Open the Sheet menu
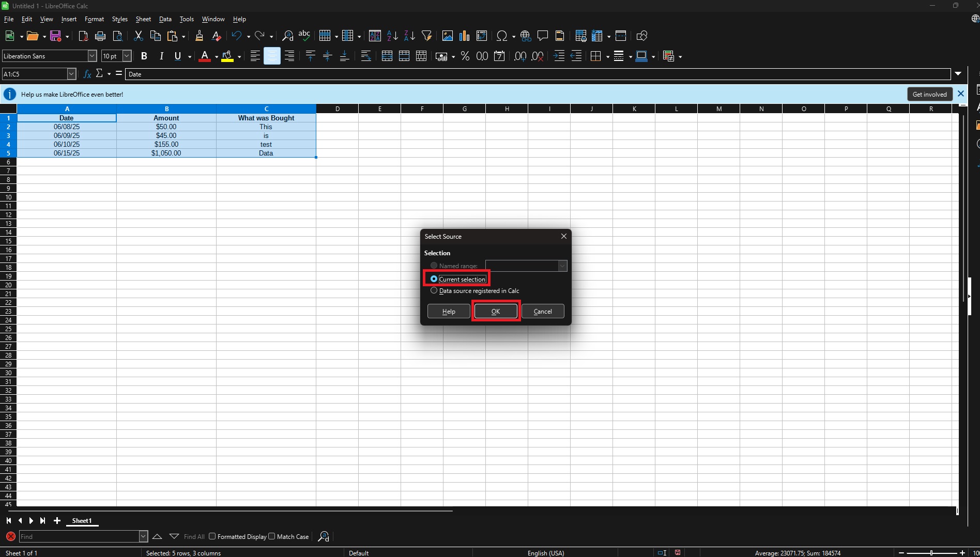This screenshot has width=980, height=557. coord(143,19)
